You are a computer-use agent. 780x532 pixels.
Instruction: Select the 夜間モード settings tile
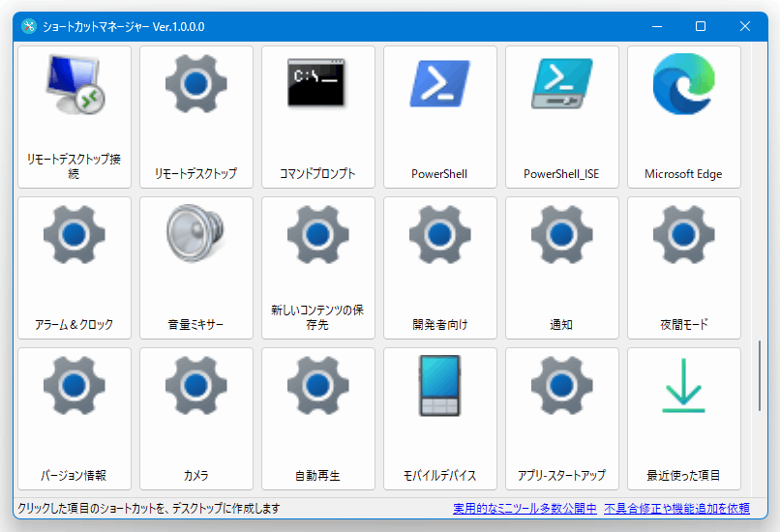[x=683, y=267]
